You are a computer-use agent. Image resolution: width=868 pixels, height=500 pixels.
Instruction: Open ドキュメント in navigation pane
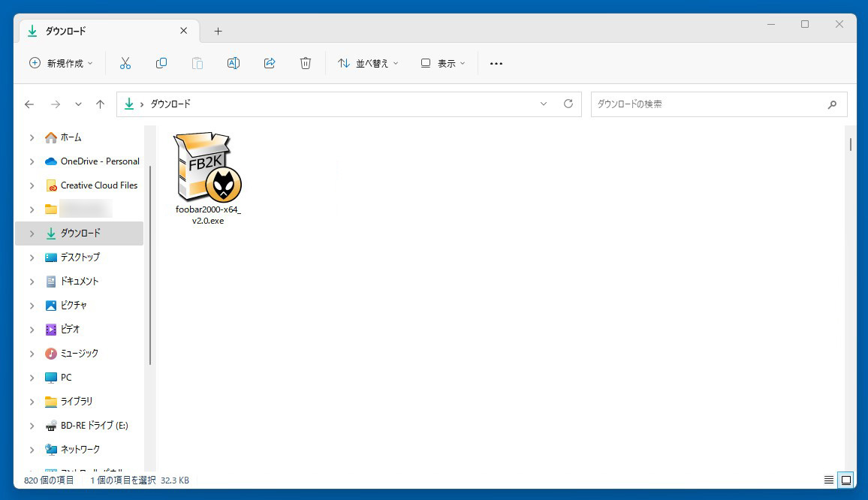[79, 282]
